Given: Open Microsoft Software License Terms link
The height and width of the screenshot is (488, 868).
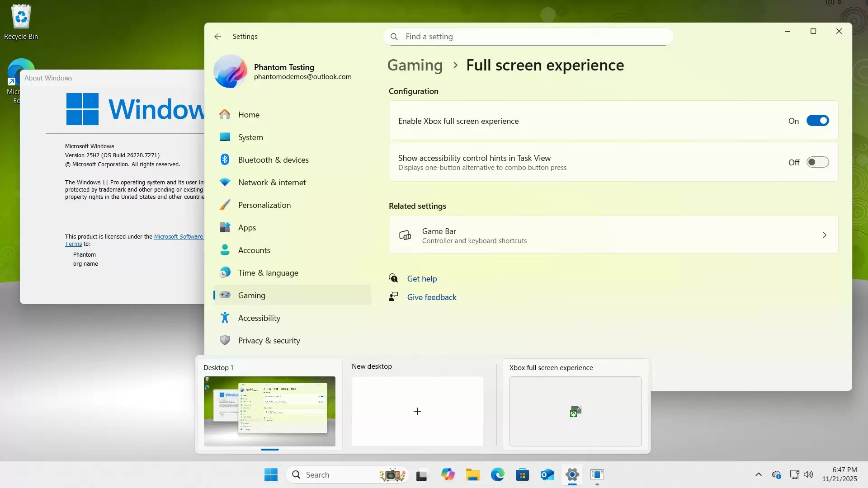Looking at the screenshot, I should (178, 236).
